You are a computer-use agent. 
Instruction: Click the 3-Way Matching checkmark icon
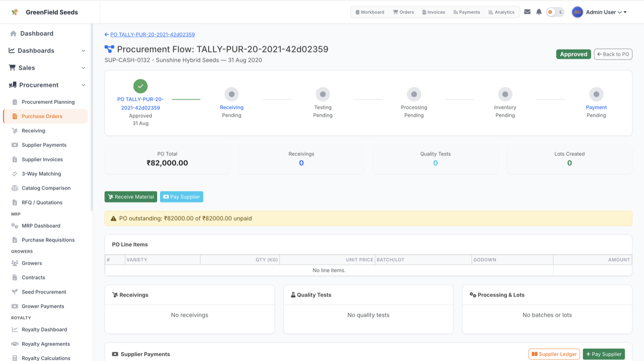pyautogui.click(x=15, y=174)
